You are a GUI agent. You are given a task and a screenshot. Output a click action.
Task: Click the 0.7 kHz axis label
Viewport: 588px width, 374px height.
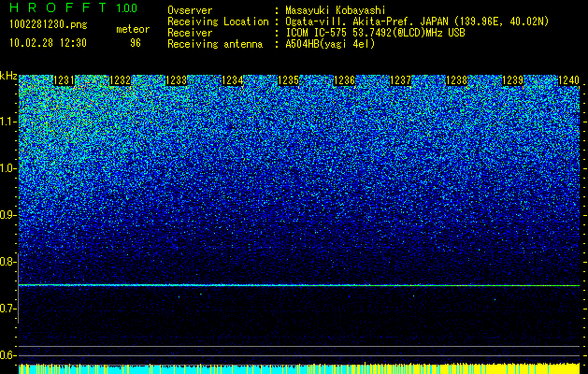[x=8, y=309]
